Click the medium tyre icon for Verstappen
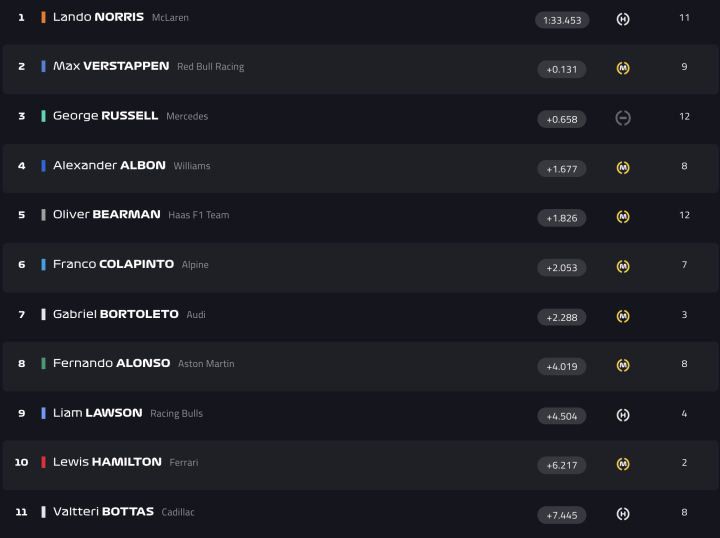The height and width of the screenshot is (538, 720). coord(623,68)
